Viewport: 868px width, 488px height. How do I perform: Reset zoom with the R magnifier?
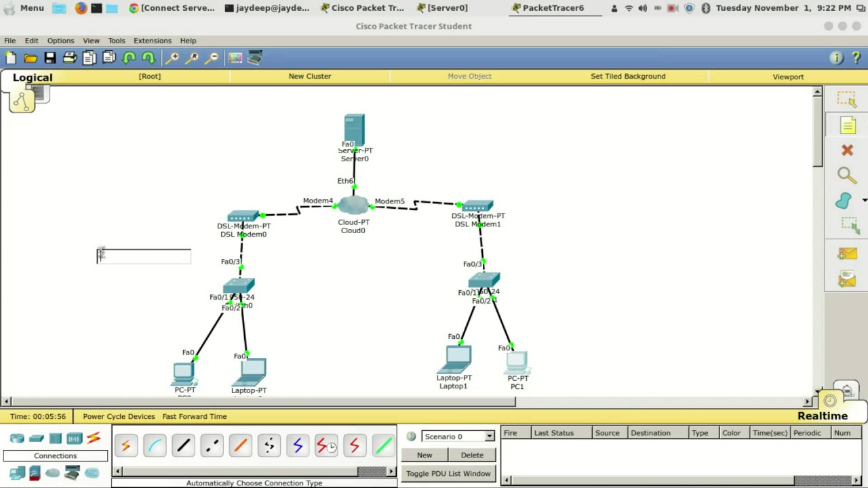click(x=192, y=58)
